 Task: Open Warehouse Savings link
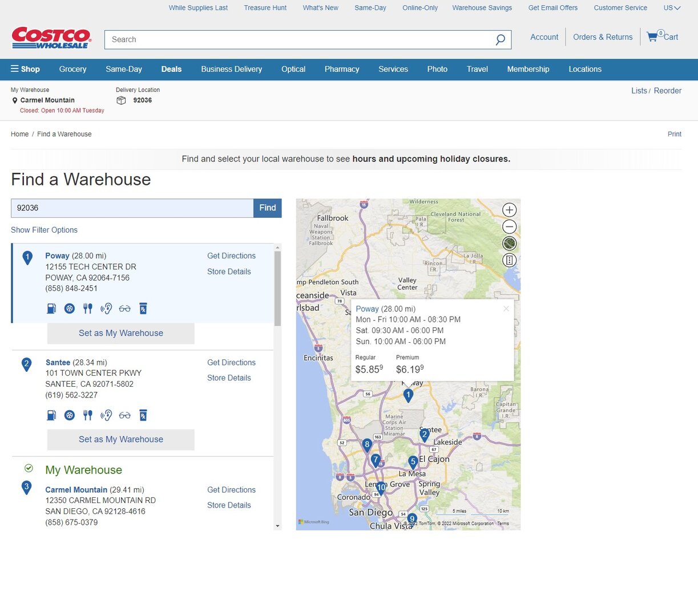point(482,8)
